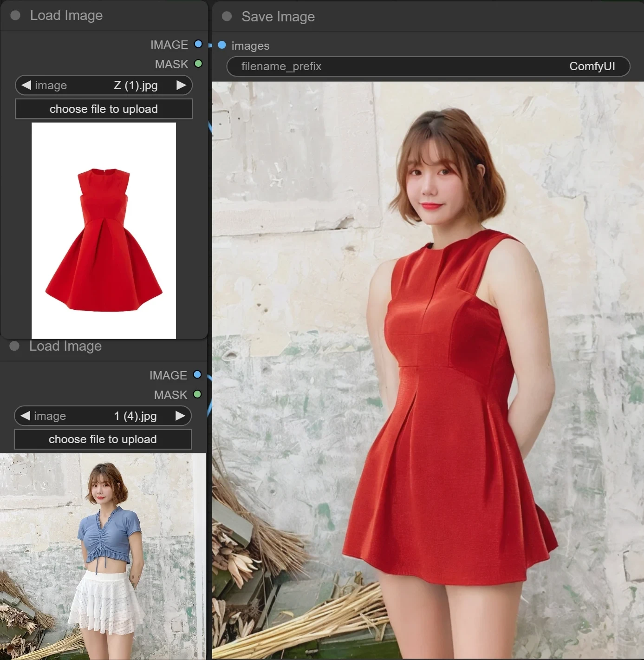Click the generated output image in Save Image

(428, 370)
